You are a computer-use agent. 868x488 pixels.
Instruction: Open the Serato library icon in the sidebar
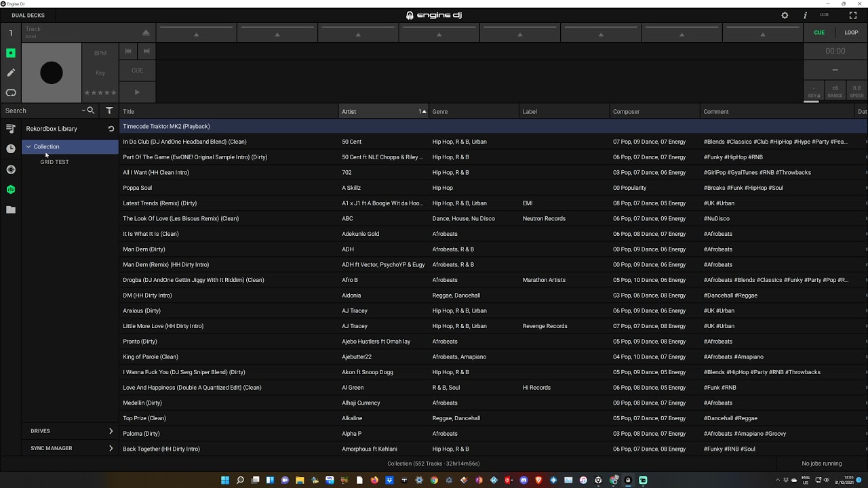point(11,169)
